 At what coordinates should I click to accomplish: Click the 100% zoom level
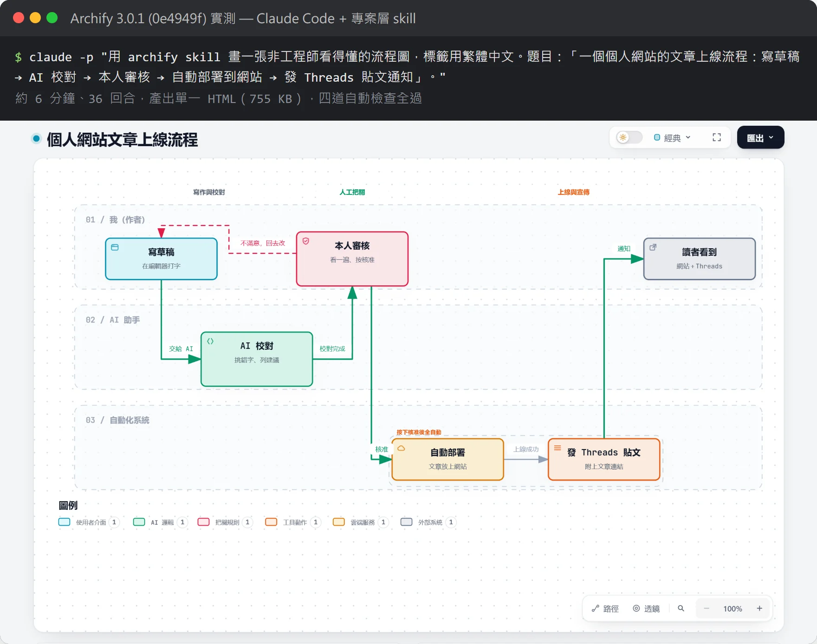[733, 609]
